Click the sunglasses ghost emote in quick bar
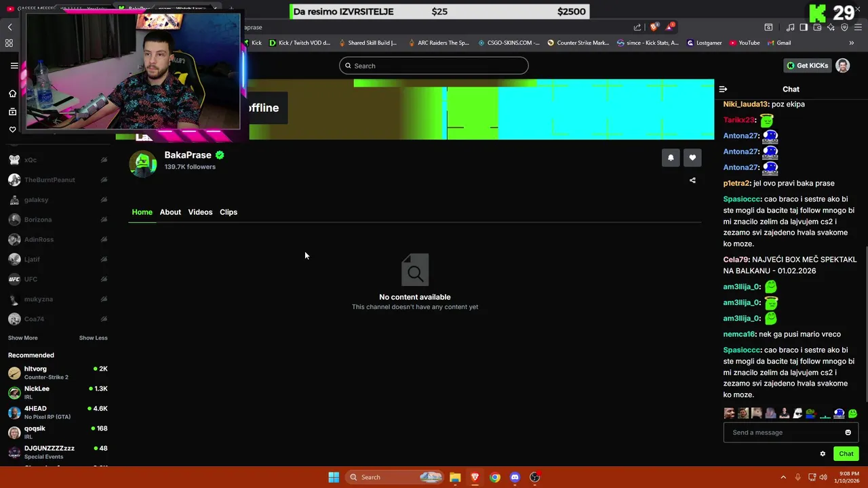Viewport: 868px width, 488px height. pyautogui.click(x=797, y=413)
